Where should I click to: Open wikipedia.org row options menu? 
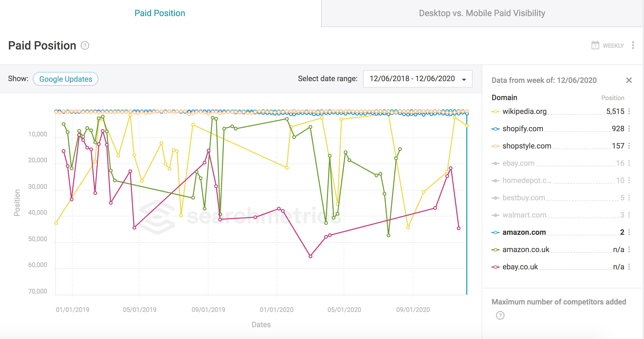[629, 111]
